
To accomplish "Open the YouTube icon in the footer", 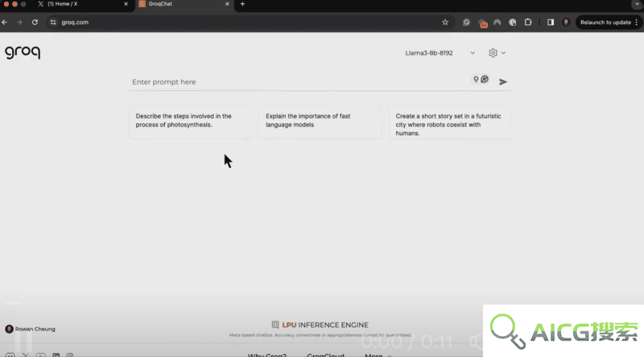I will point(41,355).
